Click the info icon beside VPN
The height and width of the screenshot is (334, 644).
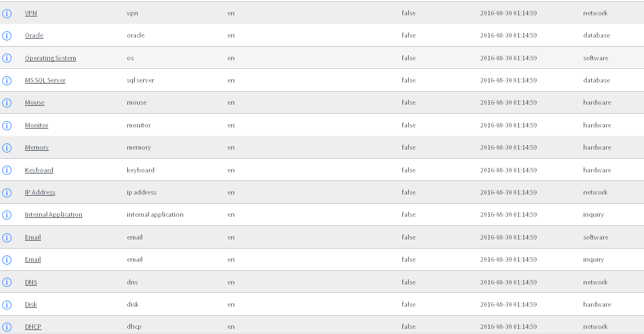coord(7,13)
